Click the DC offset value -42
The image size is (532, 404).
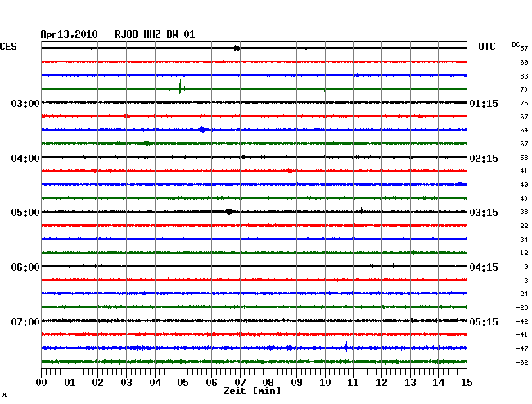pyautogui.click(x=522, y=321)
